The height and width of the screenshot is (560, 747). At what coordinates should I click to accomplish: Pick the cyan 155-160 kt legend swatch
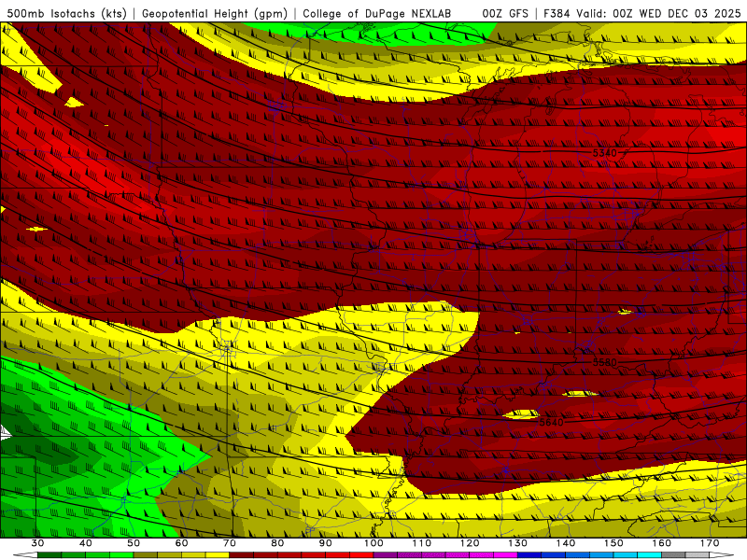(x=650, y=555)
